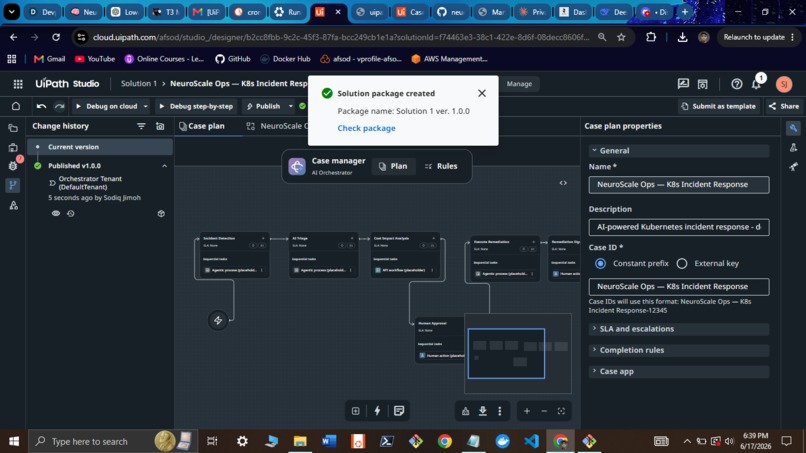The width and height of the screenshot is (806, 453).
Task: Redo the last change
Action: coord(60,106)
